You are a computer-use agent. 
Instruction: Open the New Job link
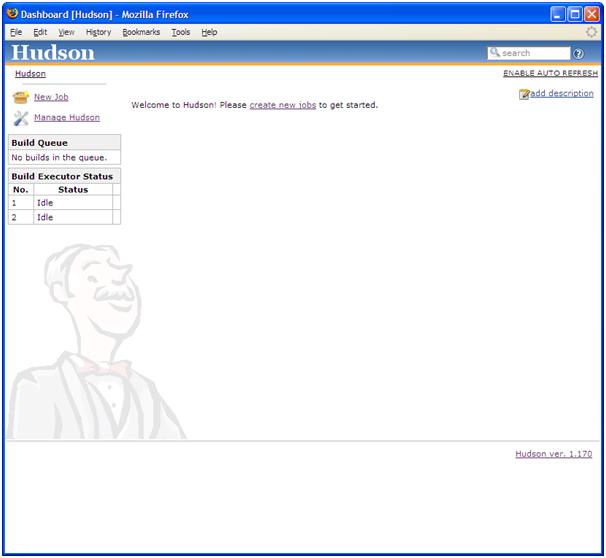pos(51,97)
